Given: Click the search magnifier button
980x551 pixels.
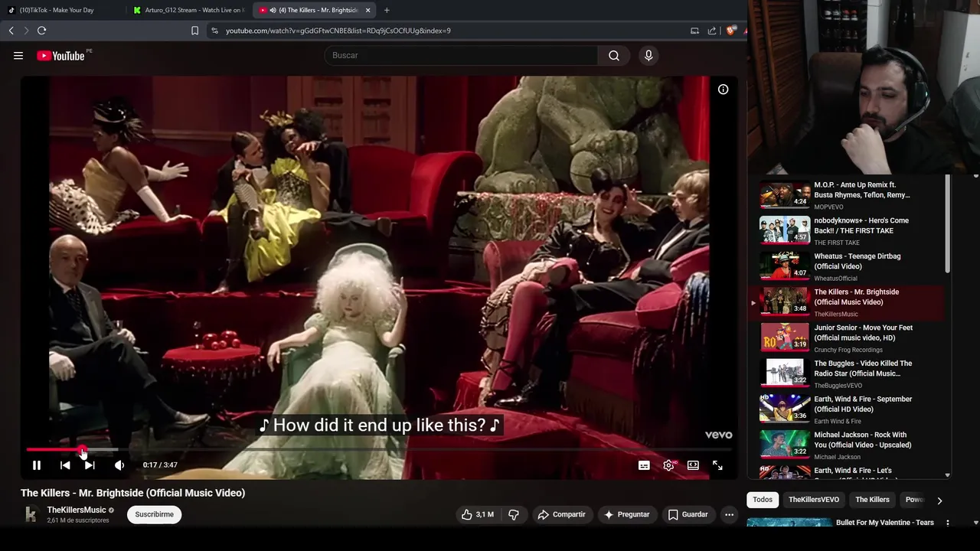Looking at the screenshot, I should coord(614,55).
